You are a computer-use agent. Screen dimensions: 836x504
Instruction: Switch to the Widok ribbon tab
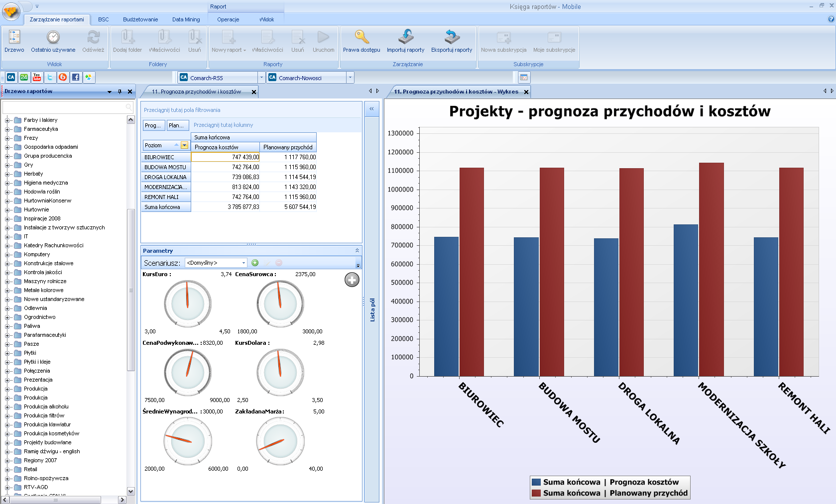click(266, 19)
